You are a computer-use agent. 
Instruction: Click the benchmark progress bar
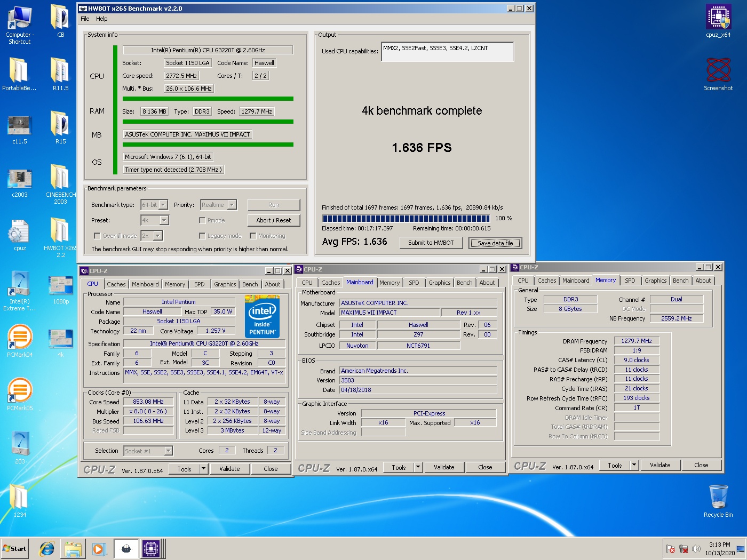pos(406,218)
